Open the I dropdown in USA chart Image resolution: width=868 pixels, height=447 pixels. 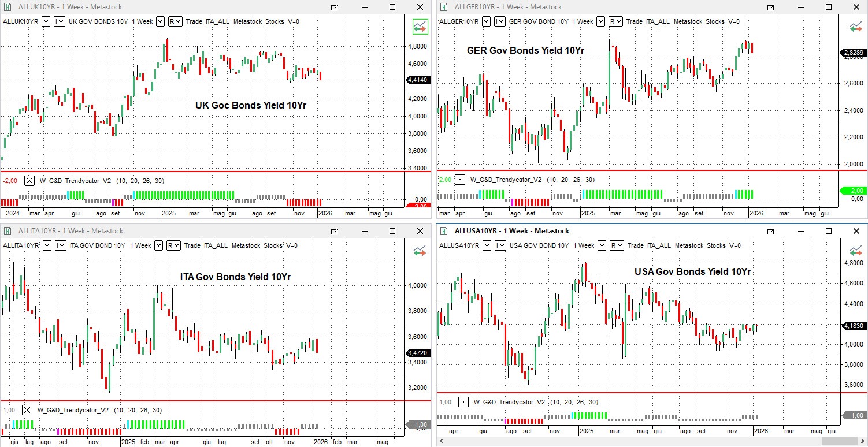point(500,245)
